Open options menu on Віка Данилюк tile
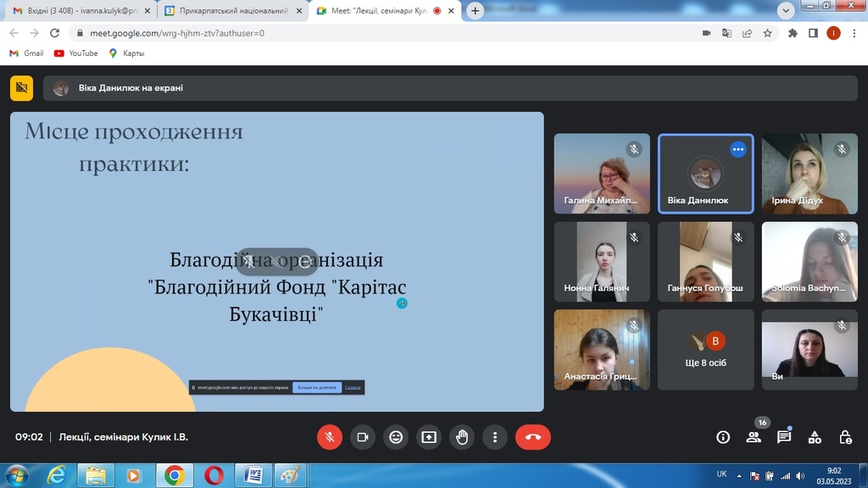Screen dimensions: 868x488 [x=738, y=149]
